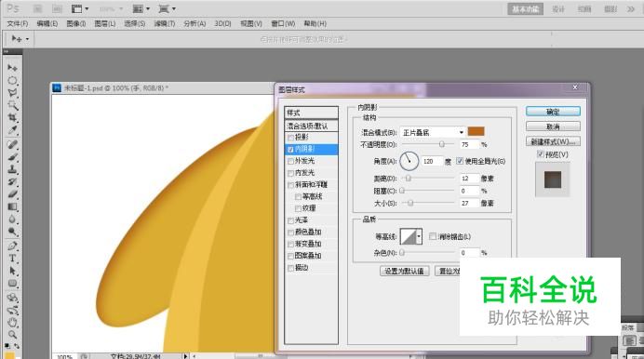
Task: Open the 等高线 contour picker arrow
Action: click(x=419, y=236)
